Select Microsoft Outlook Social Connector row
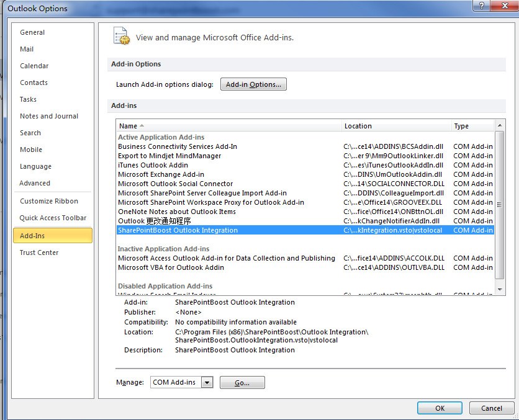Viewport: 519px width, 420px height. tap(305, 184)
